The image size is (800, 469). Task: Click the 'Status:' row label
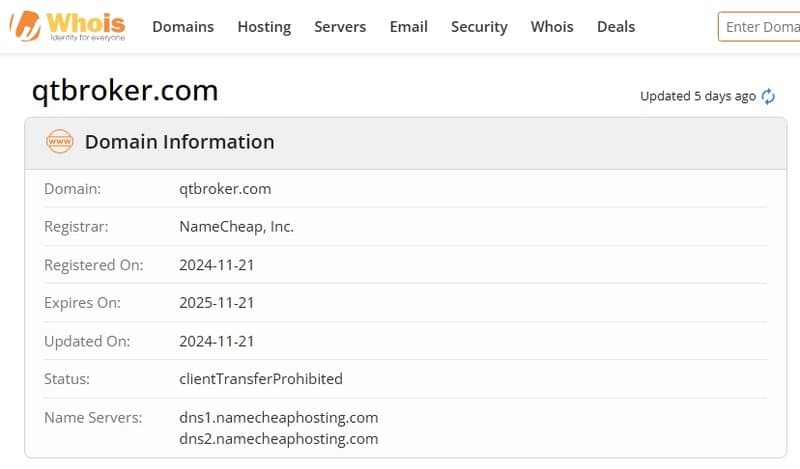tap(66, 379)
